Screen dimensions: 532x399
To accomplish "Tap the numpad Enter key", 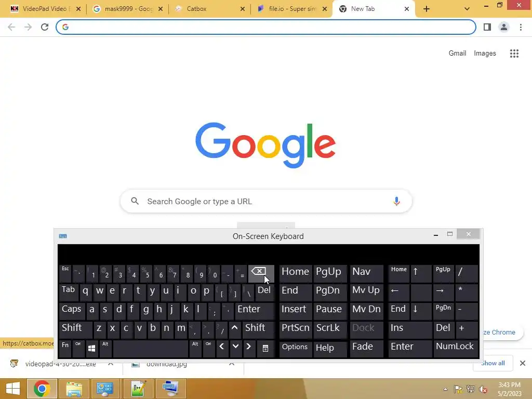I will click(x=409, y=349).
